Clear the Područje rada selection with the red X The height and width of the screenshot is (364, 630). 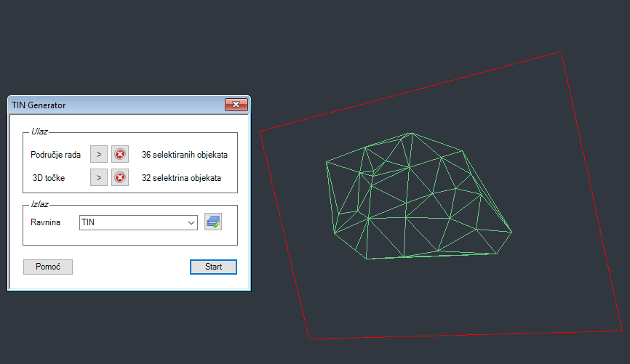[120, 154]
